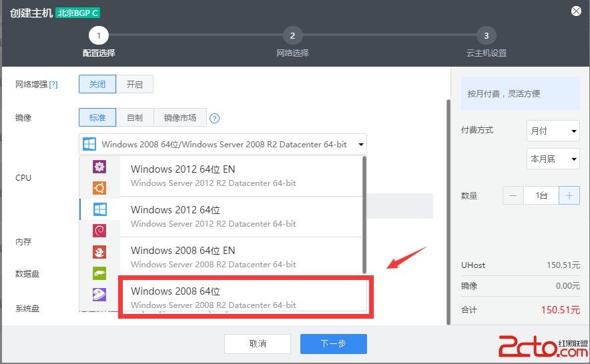Select the Ubuntu image category icon

99,187
